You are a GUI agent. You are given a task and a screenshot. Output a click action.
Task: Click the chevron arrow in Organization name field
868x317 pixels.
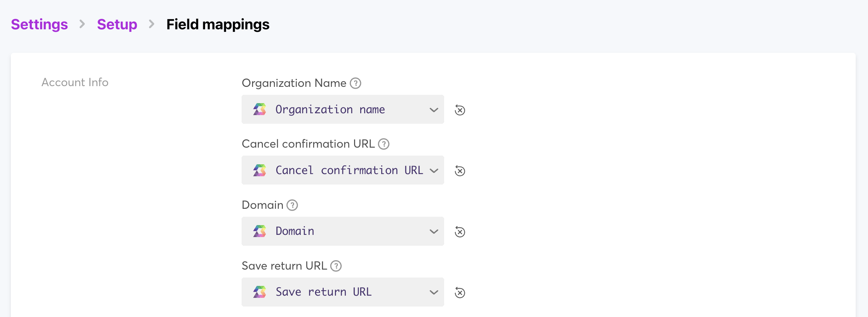click(434, 110)
